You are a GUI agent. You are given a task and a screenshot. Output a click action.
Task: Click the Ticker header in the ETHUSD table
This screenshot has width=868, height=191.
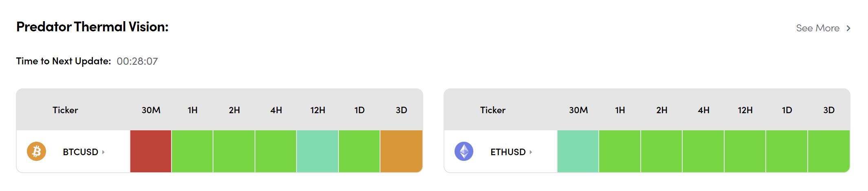pyautogui.click(x=492, y=110)
